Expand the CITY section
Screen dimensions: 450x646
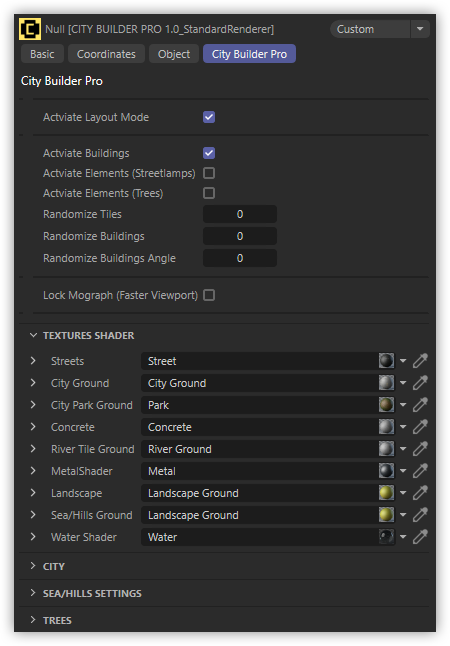(33, 566)
